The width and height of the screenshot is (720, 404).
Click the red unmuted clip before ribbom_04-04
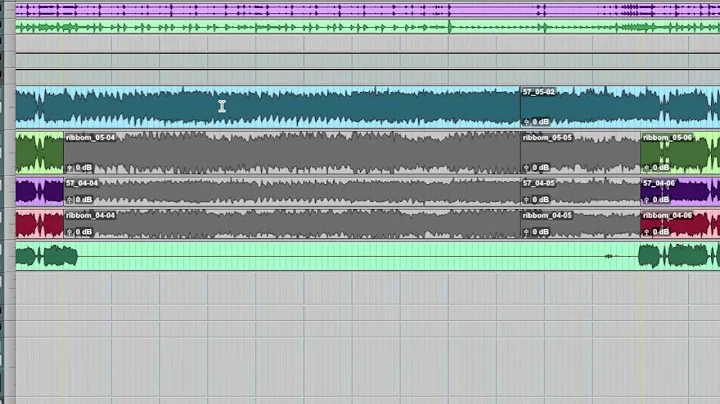coord(39,224)
